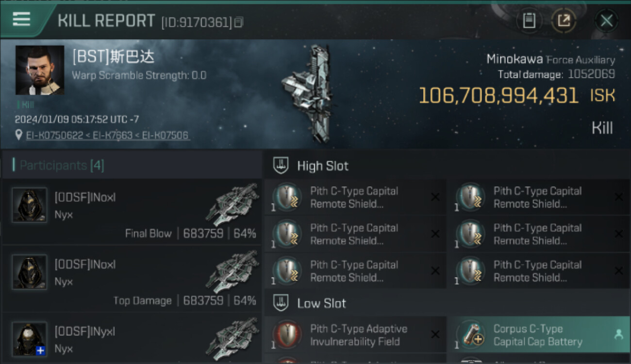Click the share export icon

tap(564, 21)
